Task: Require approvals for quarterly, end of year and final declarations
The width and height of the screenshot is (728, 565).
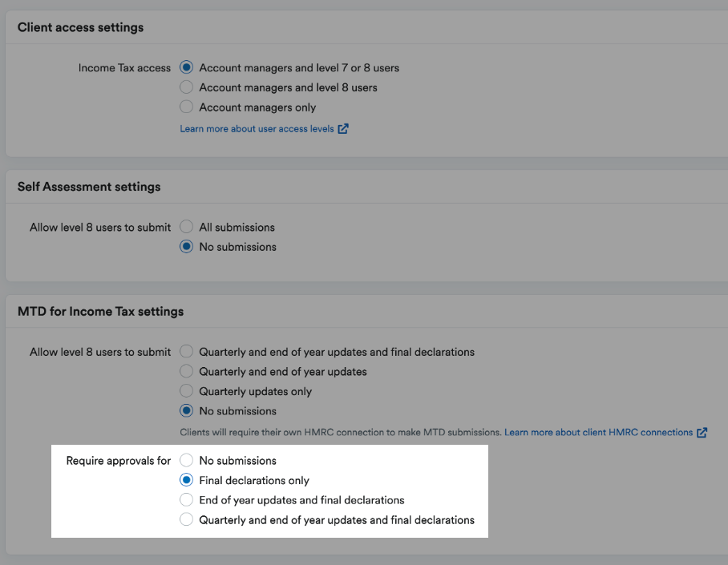Action: coord(186,519)
